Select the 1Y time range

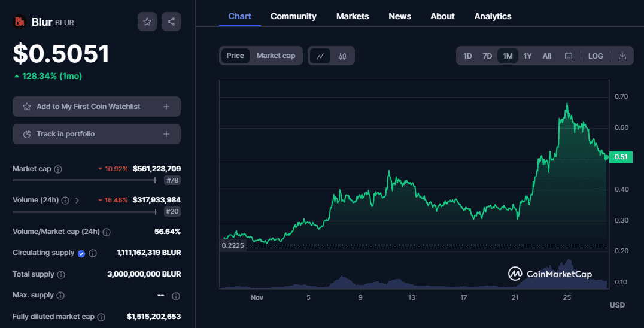527,56
